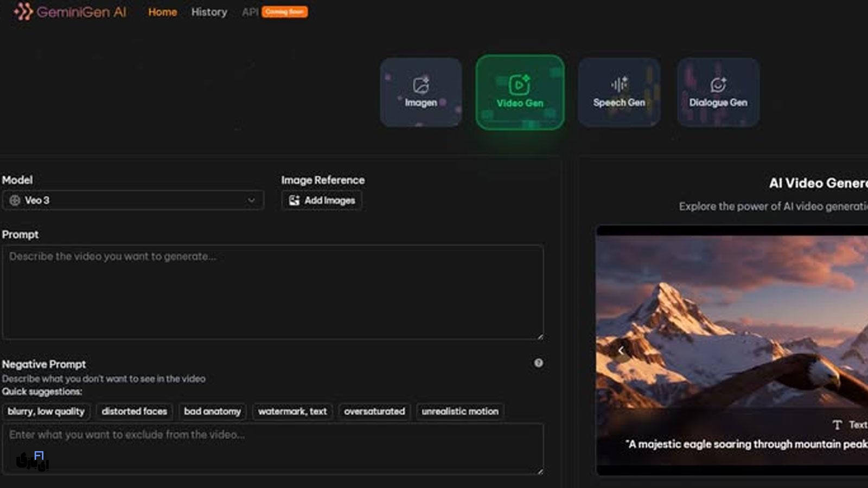
Task: Click the previous arrow on video preview
Action: [621, 351]
